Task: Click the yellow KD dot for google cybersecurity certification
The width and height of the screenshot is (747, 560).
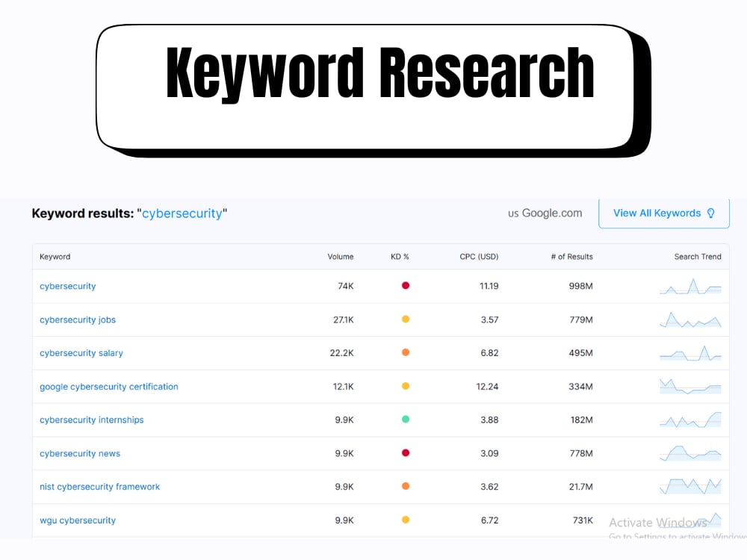Action: coord(406,386)
